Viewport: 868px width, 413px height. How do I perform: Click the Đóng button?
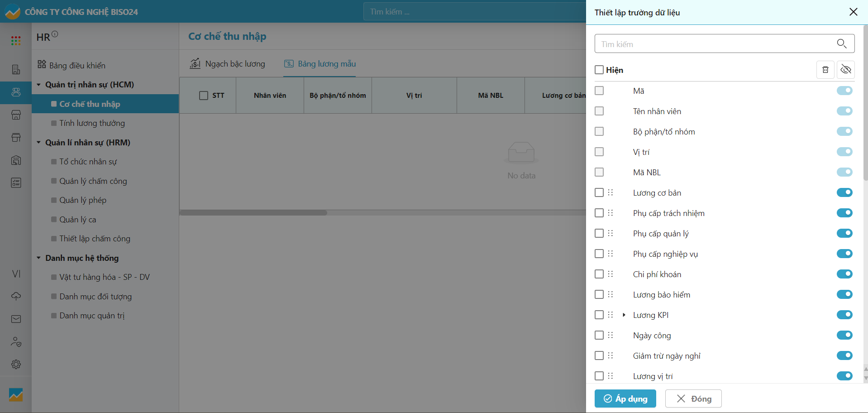pyautogui.click(x=693, y=399)
